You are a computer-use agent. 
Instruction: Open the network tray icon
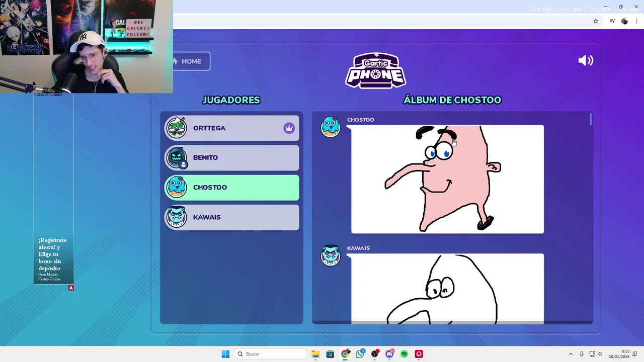[x=592, y=354]
